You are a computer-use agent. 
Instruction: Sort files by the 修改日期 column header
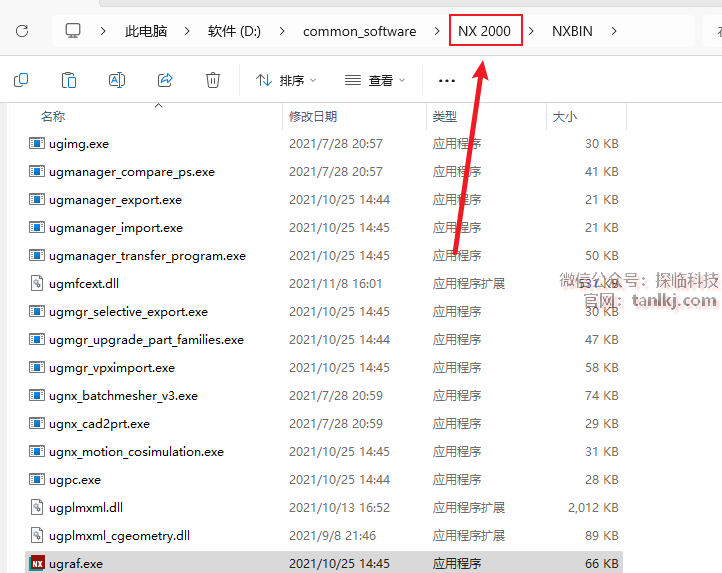(313, 117)
